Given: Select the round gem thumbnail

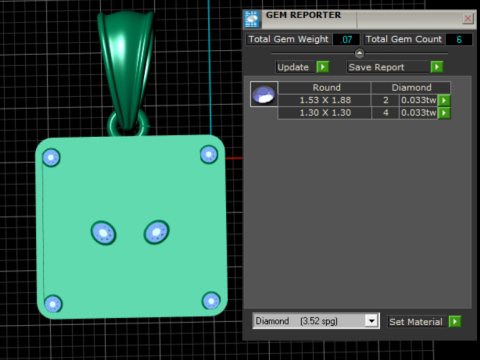Looking at the screenshot, I should (x=264, y=94).
